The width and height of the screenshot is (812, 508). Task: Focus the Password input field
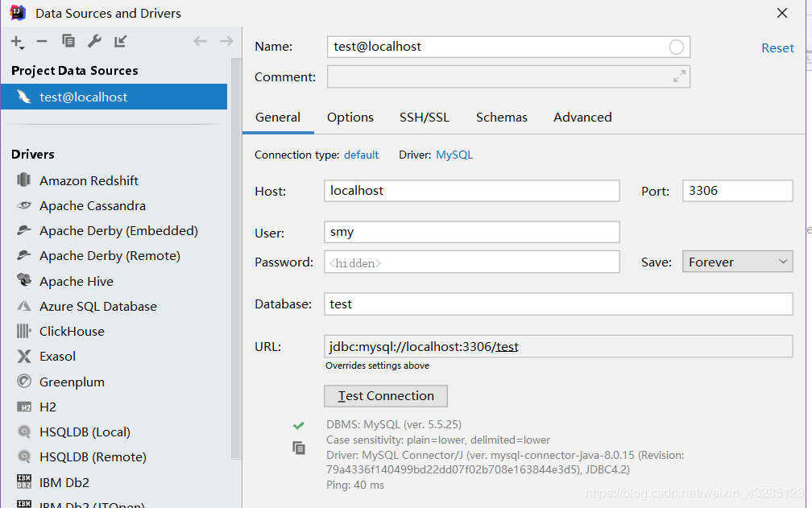coord(472,262)
